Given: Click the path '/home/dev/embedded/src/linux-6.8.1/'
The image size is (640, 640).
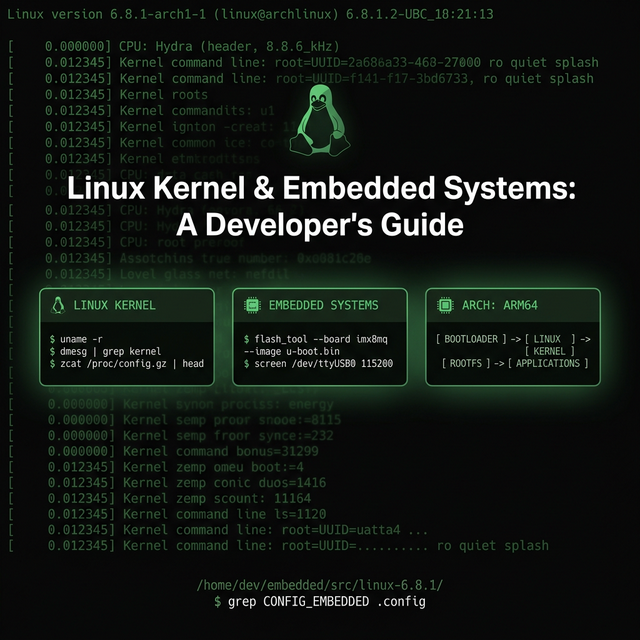Looking at the screenshot, I should click(320, 585).
